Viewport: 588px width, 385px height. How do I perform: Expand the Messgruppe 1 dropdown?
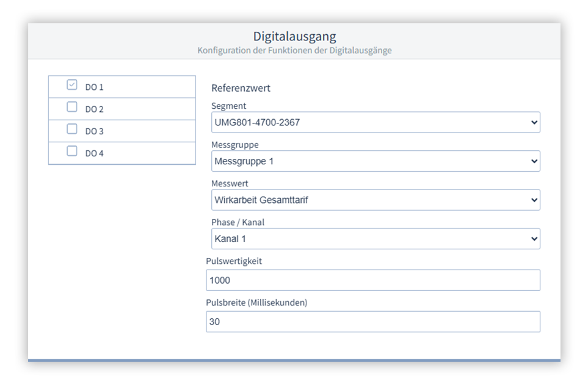pyautogui.click(x=366, y=161)
